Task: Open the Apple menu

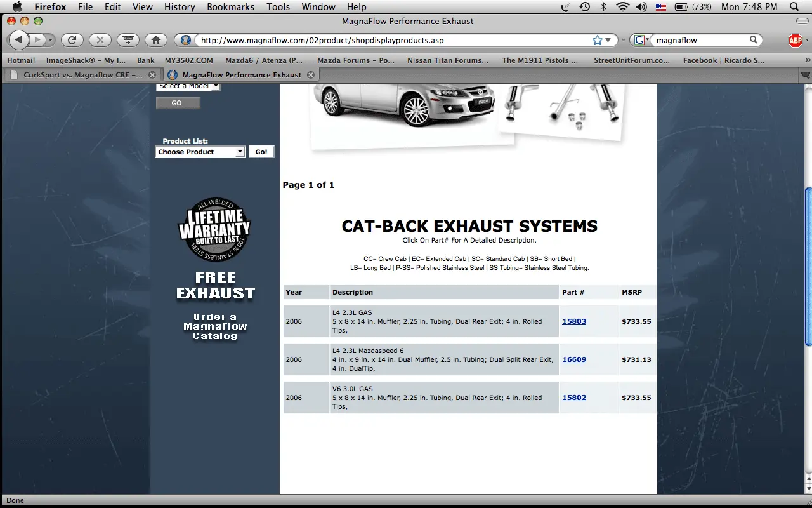Action: click(x=17, y=7)
